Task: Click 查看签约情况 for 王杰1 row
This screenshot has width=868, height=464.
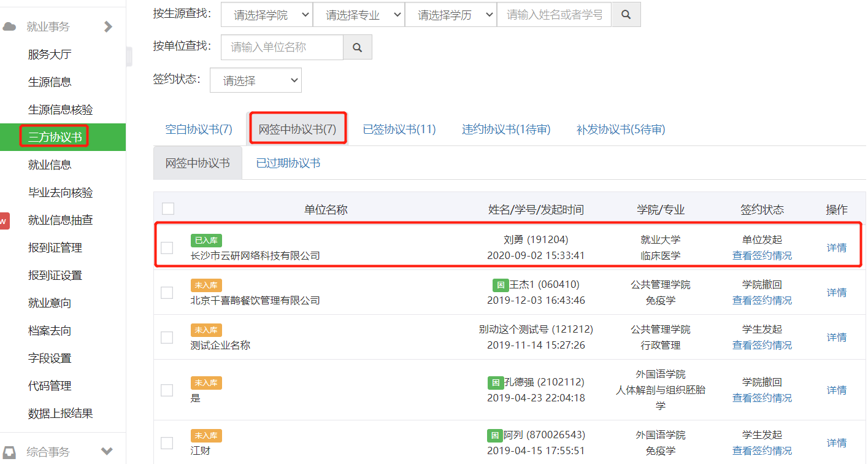Action: (761, 300)
